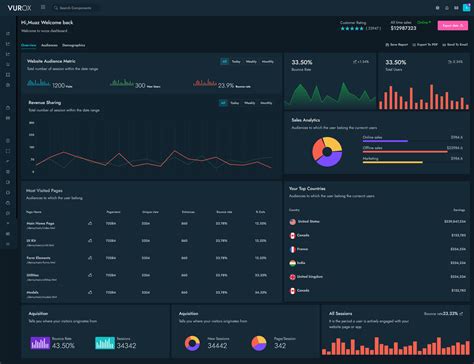
Task: Select Weekly filter in Website Audience Metric
Action: pyautogui.click(x=251, y=61)
